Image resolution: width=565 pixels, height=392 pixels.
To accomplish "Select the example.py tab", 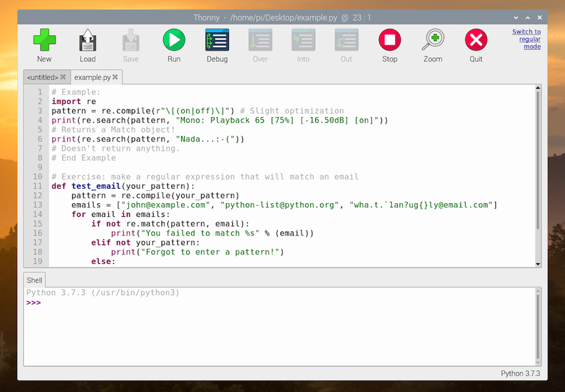I will click(x=92, y=77).
